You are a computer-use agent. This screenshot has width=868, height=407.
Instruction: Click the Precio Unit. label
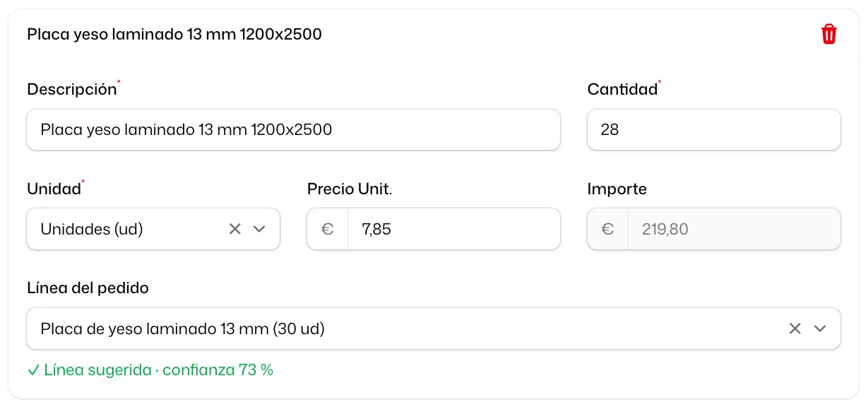coord(350,189)
